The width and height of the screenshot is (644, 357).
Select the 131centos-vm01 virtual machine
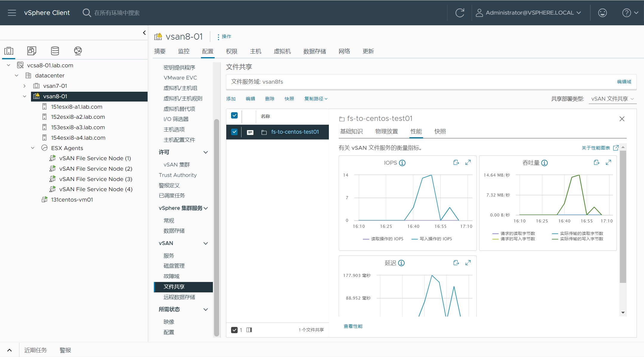pyautogui.click(x=72, y=200)
